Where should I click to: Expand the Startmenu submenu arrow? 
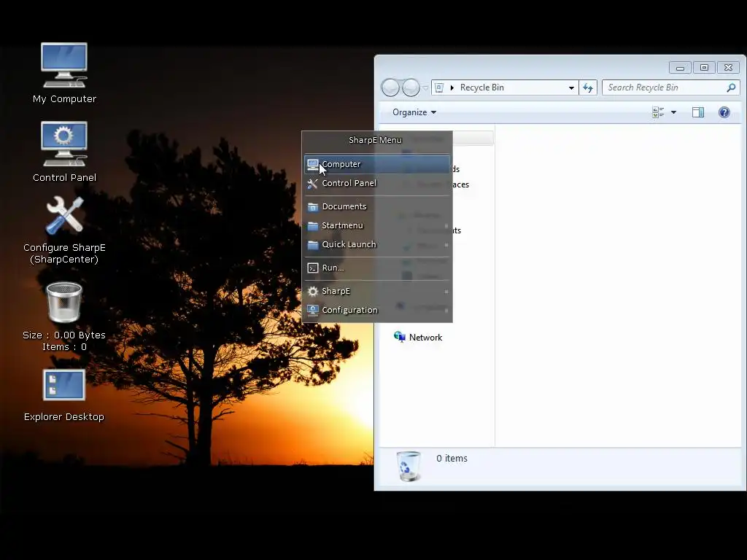click(x=446, y=226)
